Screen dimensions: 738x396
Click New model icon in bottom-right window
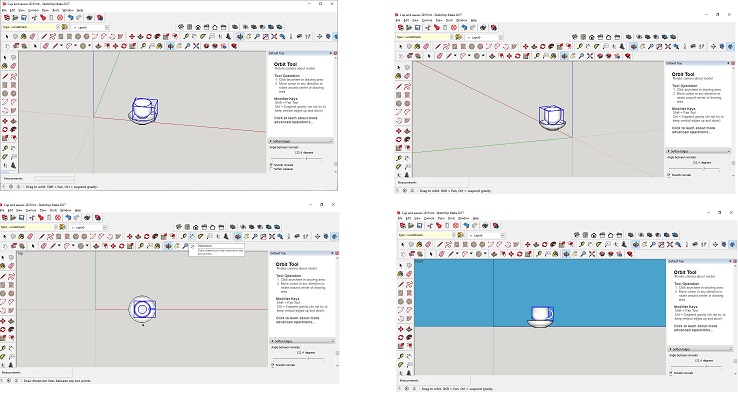(402, 226)
